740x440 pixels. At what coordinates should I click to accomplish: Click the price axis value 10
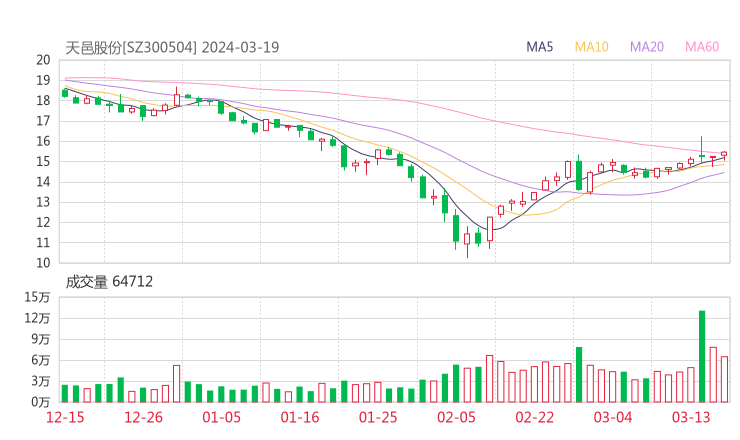(43, 263)
